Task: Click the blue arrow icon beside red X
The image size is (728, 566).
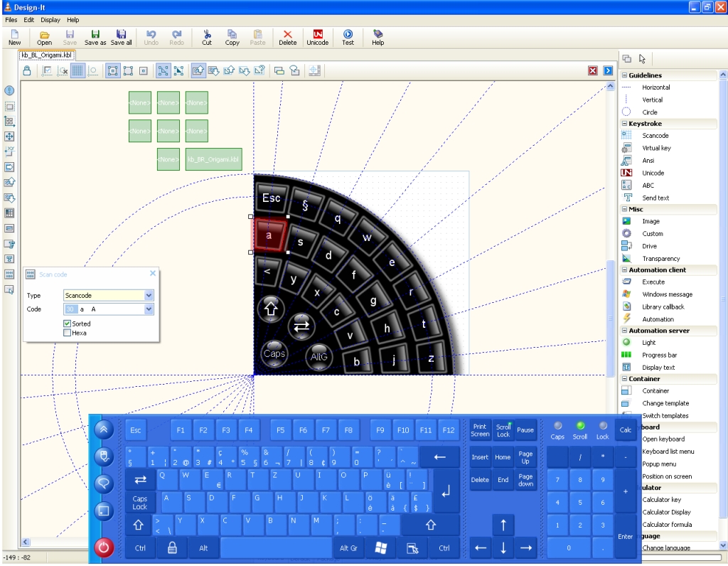Action: [608, 70]
